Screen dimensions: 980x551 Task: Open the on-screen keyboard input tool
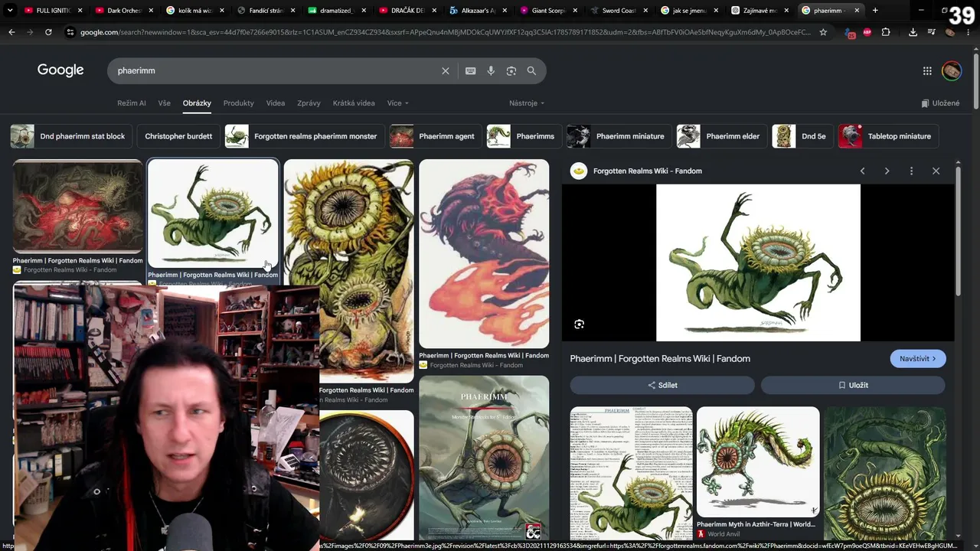click(x=471, y=70)
